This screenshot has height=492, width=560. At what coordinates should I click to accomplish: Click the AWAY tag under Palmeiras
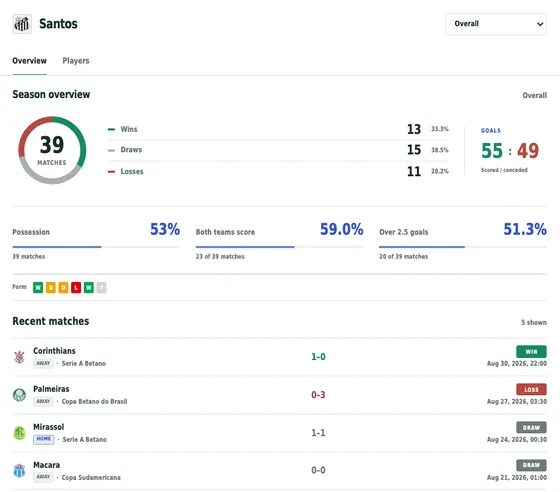(x=43, y=401)
